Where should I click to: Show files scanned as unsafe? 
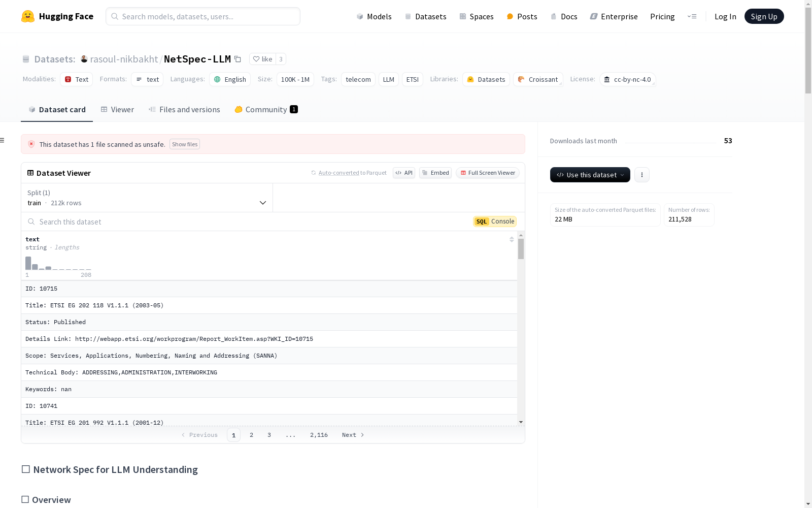click(x=185, y=144)
